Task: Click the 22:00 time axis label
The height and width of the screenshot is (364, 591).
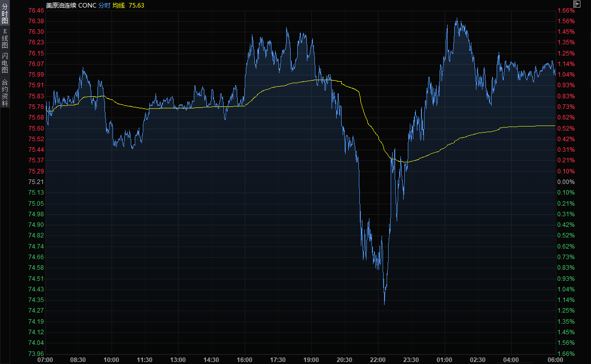Action: click(x=378, y=359)
